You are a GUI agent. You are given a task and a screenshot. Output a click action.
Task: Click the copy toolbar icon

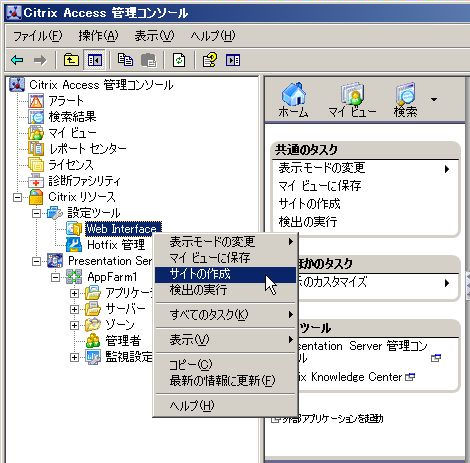tap(125, 60)
